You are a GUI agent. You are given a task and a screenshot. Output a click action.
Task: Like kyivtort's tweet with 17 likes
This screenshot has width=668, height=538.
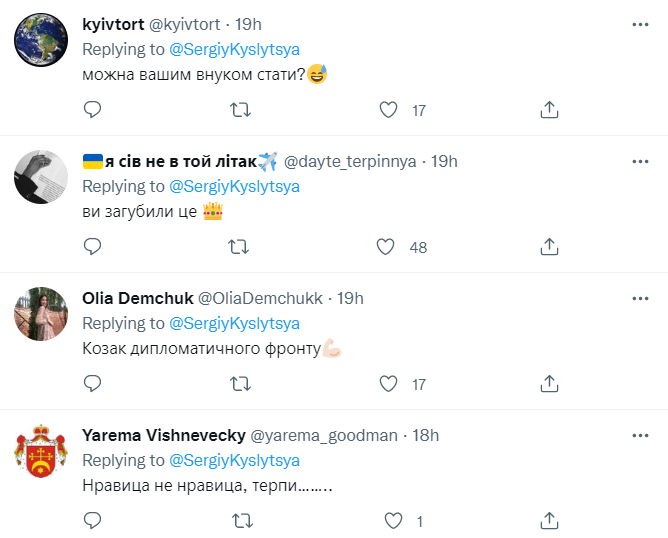pos(388,110)
